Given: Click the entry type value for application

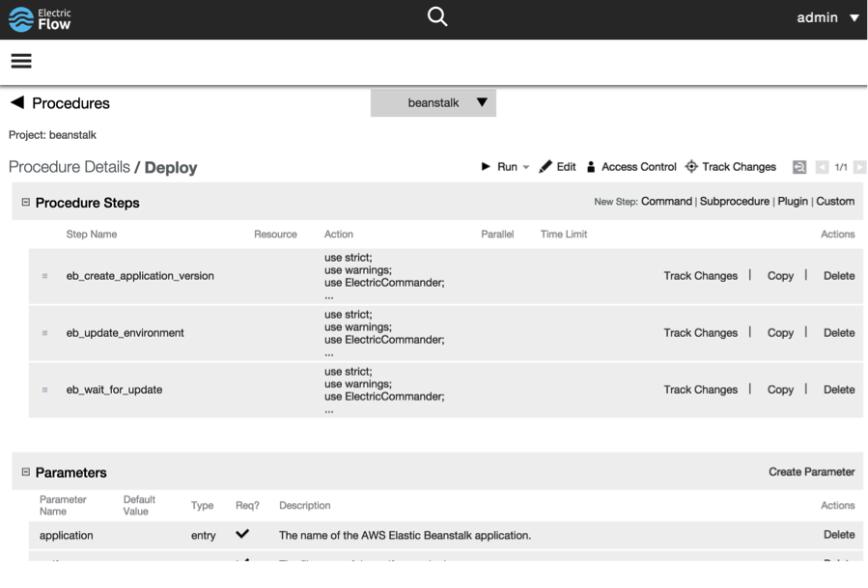Looking at the screenshot, I should tap(203, 536).
